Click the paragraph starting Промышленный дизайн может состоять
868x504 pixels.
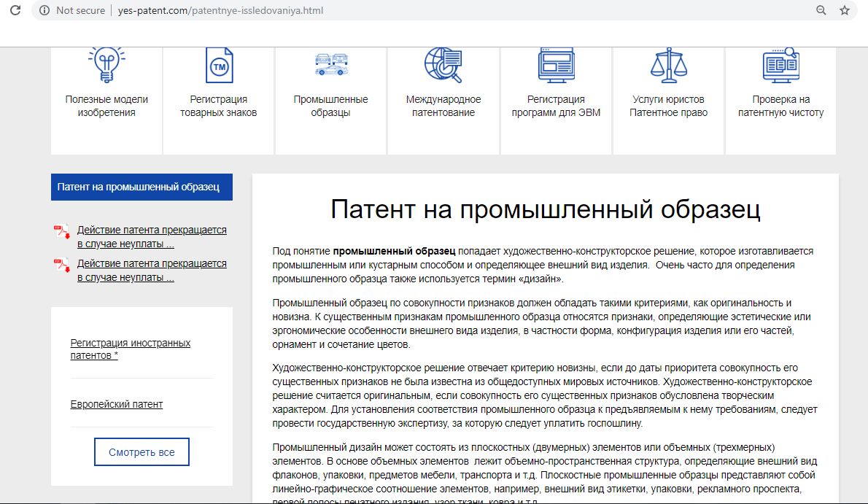(544, 474)
